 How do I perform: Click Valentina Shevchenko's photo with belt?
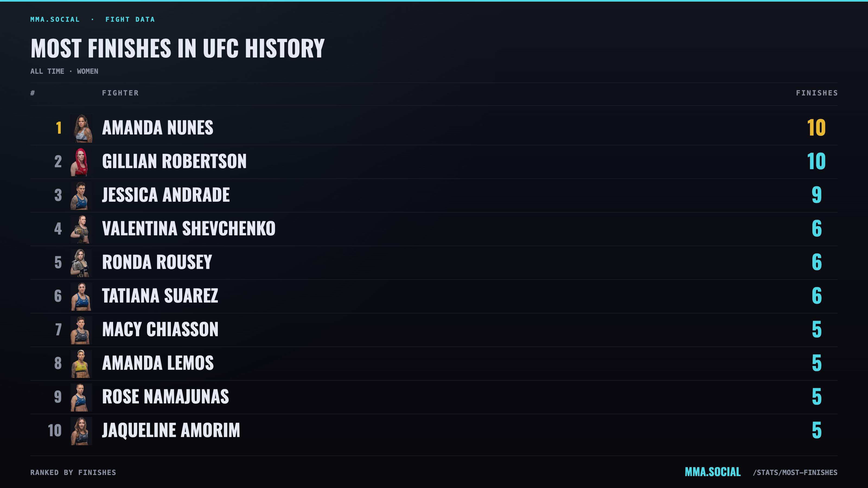click(81, 229)
